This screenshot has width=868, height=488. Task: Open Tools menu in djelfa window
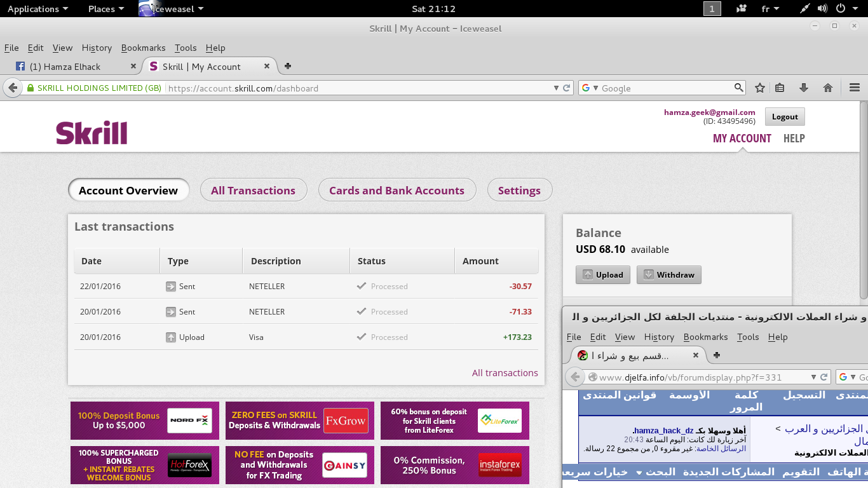pyautogui.click(x=749, y=337)
